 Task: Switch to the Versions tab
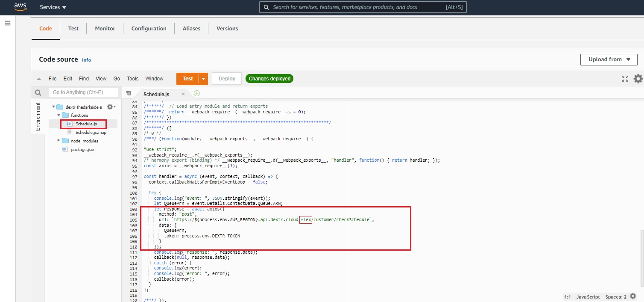tap(227, 29)
